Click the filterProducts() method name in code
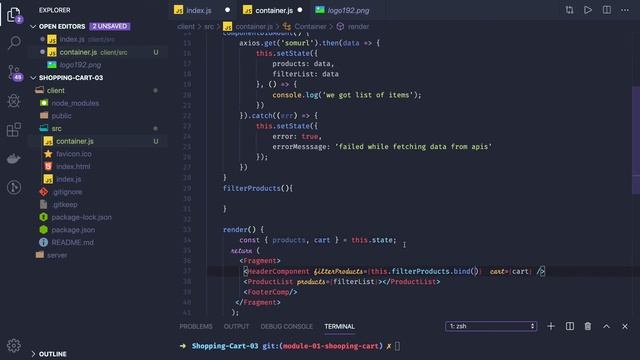 point(251,188)
